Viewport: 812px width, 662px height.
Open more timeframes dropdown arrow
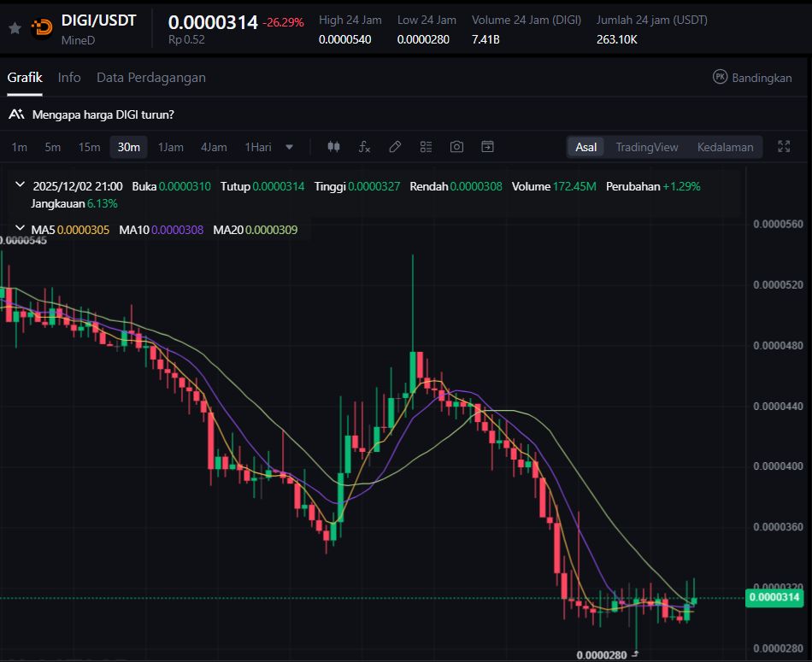pos(289,147)
